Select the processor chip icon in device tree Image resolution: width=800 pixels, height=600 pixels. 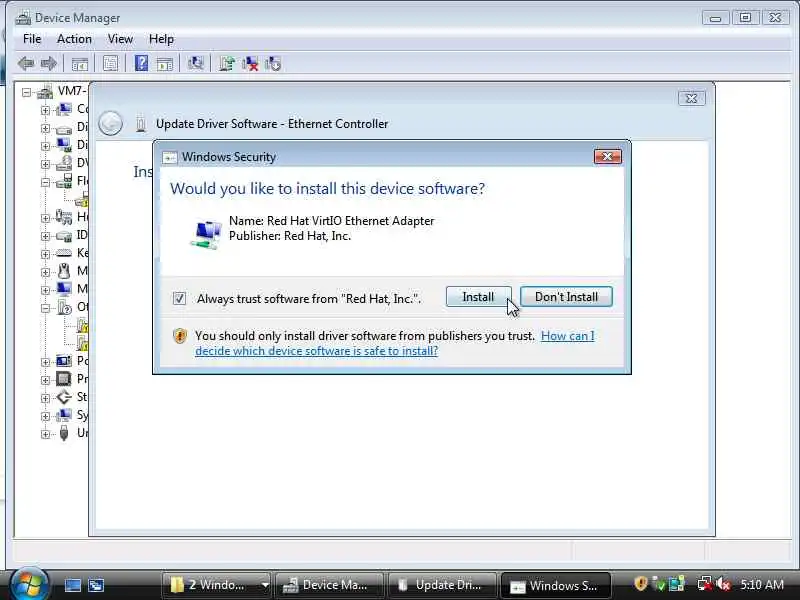coord(64,379)
